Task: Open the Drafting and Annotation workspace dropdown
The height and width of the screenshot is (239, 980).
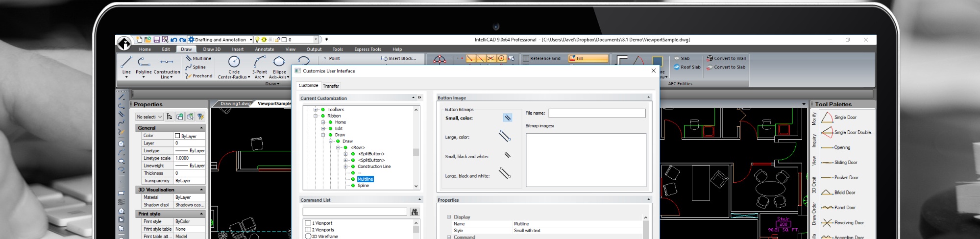Action: (250, 40)
